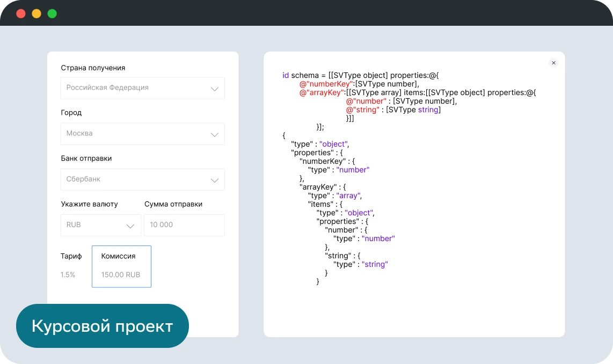
Task: Click the Укажите валюту label
Action: (x=89, y=204)
